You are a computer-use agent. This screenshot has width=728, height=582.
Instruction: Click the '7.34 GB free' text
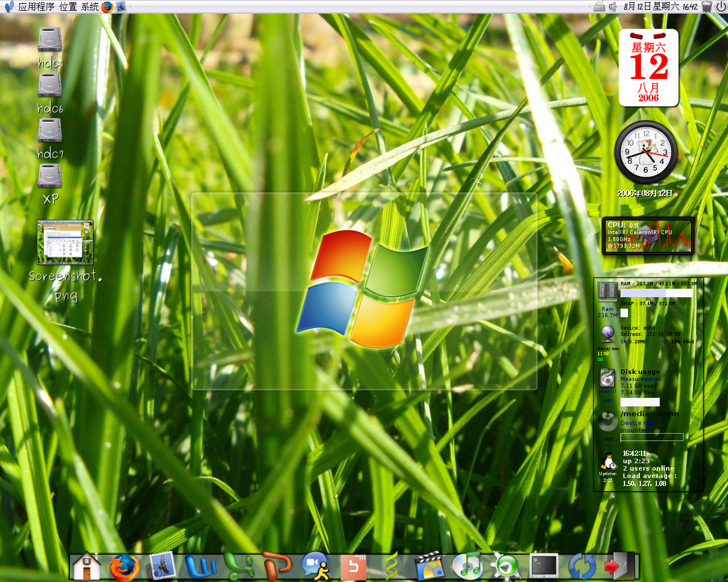[638, 392]
